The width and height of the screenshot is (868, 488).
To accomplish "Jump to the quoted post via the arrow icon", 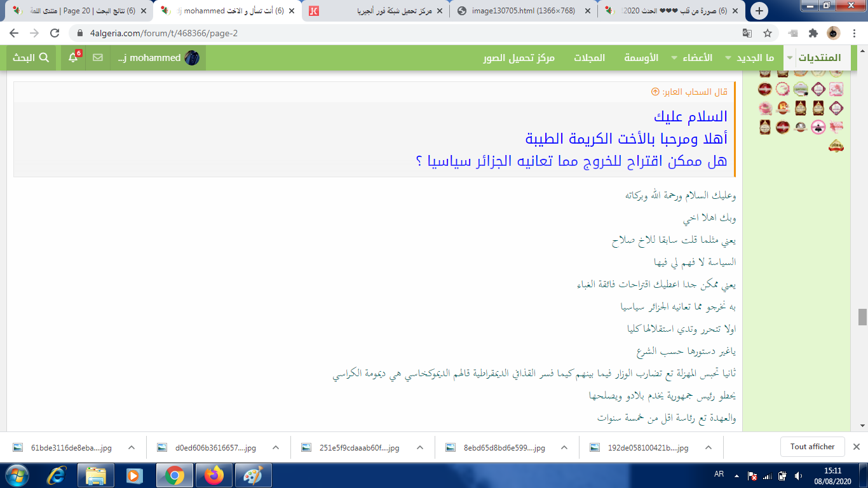I will coord(655,92).
